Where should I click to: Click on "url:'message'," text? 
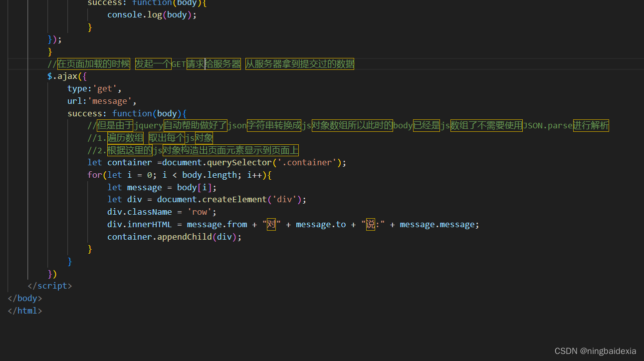[102, 101]
